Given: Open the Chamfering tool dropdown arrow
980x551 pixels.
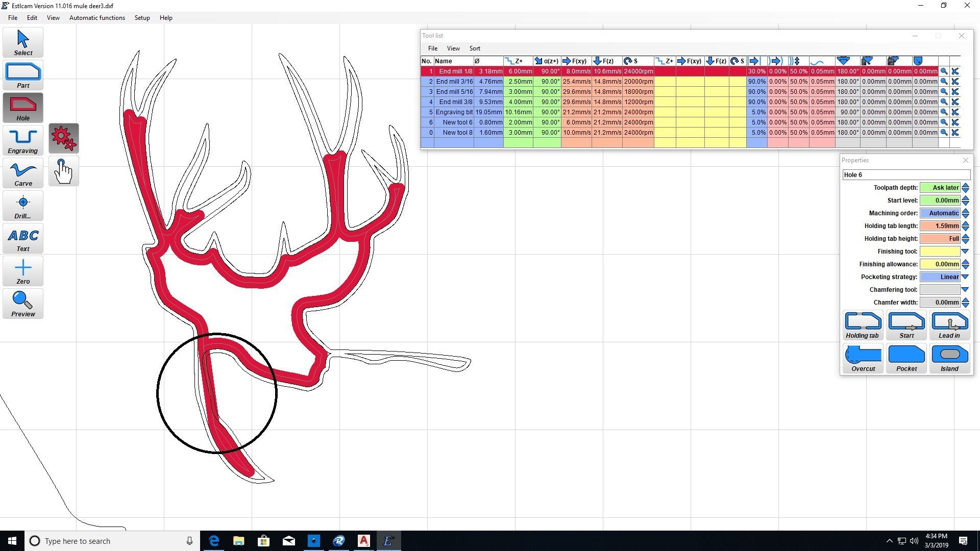Looking at the screenshot, I should click(x=965, y=290).
